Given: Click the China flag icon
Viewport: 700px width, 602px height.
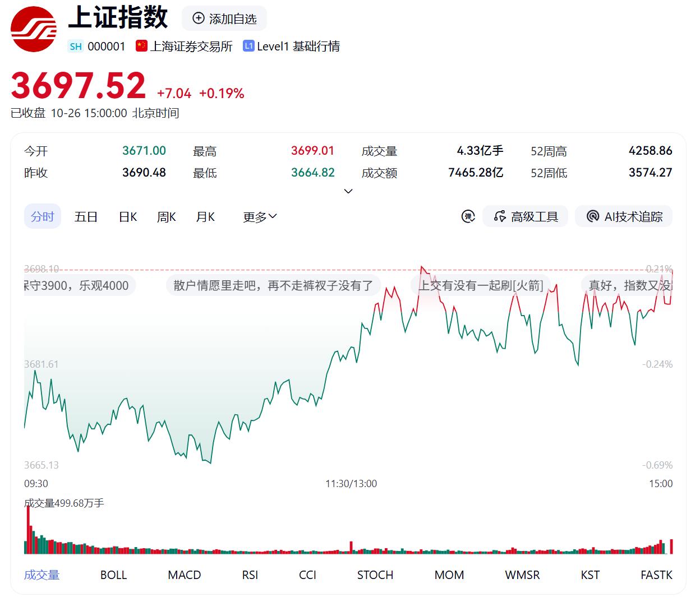Looking at the screenshot, I should tap(141, 46).
